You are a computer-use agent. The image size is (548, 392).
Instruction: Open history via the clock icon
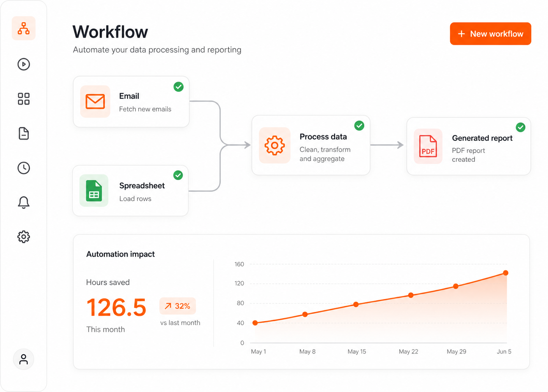(24, 168)
